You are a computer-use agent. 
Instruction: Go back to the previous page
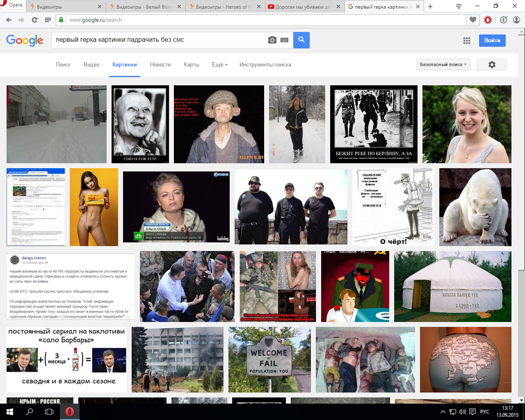pyautogui.click(x=8, y=20)
